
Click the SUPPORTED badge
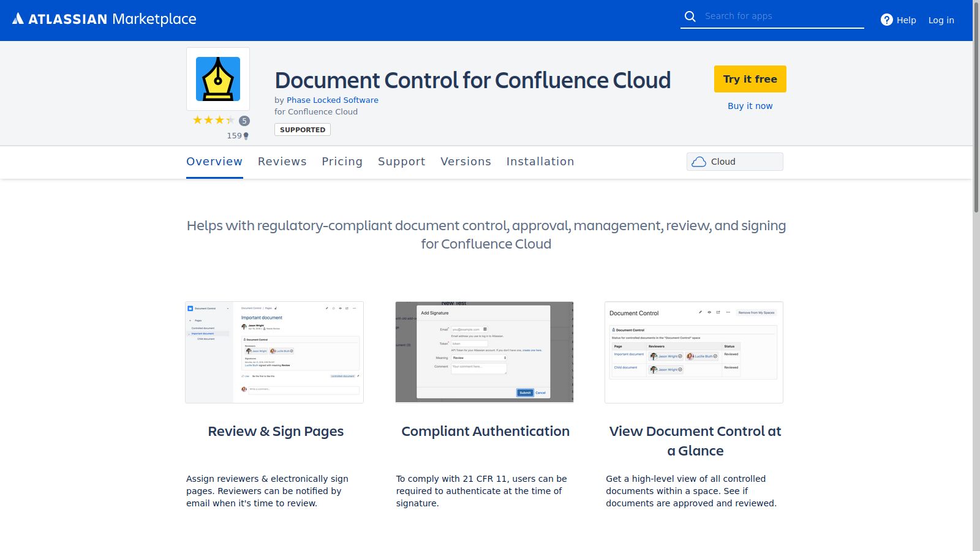303,130
